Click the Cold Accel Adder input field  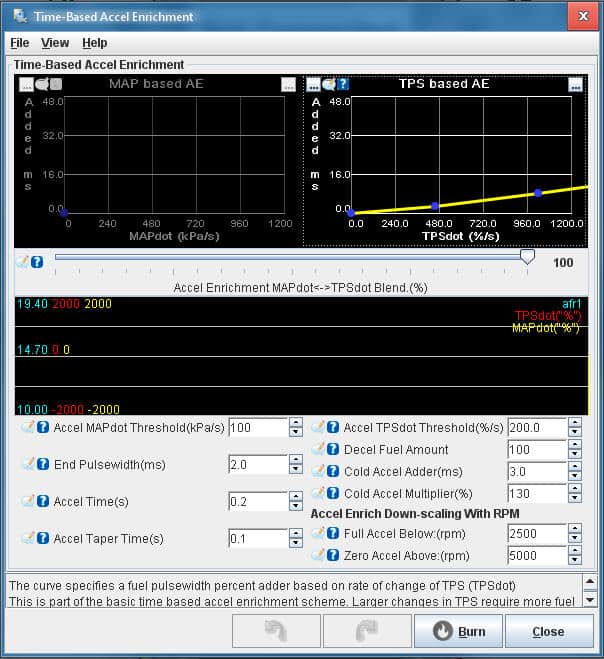[536, 472]
